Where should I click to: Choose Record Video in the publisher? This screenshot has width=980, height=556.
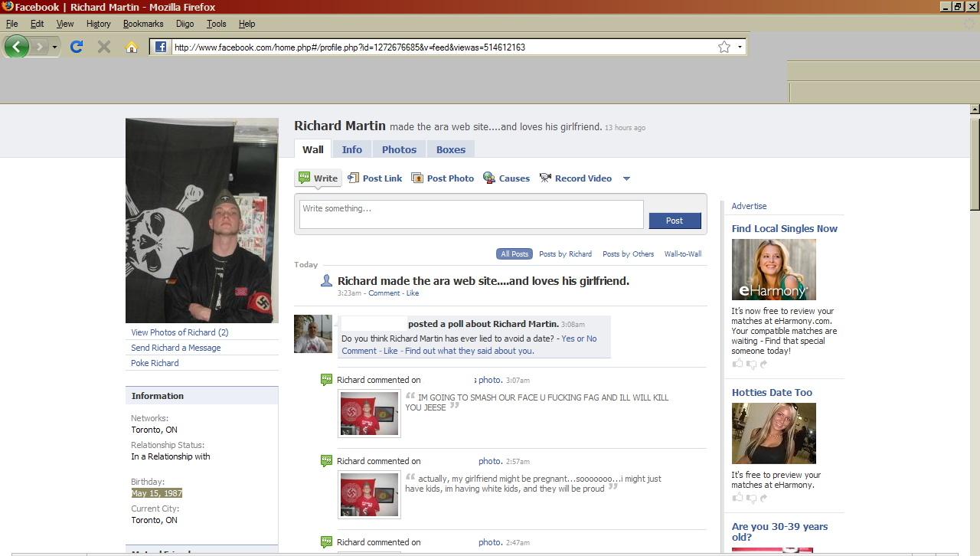(x=576, y=178)
